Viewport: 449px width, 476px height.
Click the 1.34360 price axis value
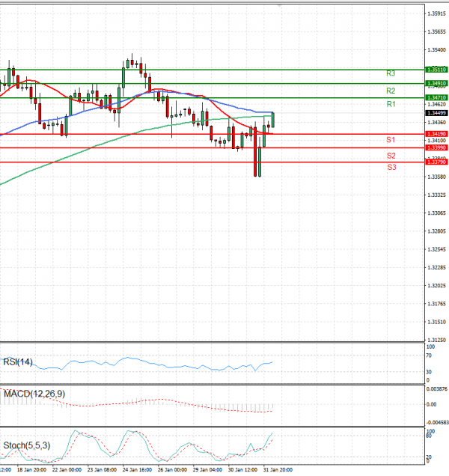coord(436,122)
